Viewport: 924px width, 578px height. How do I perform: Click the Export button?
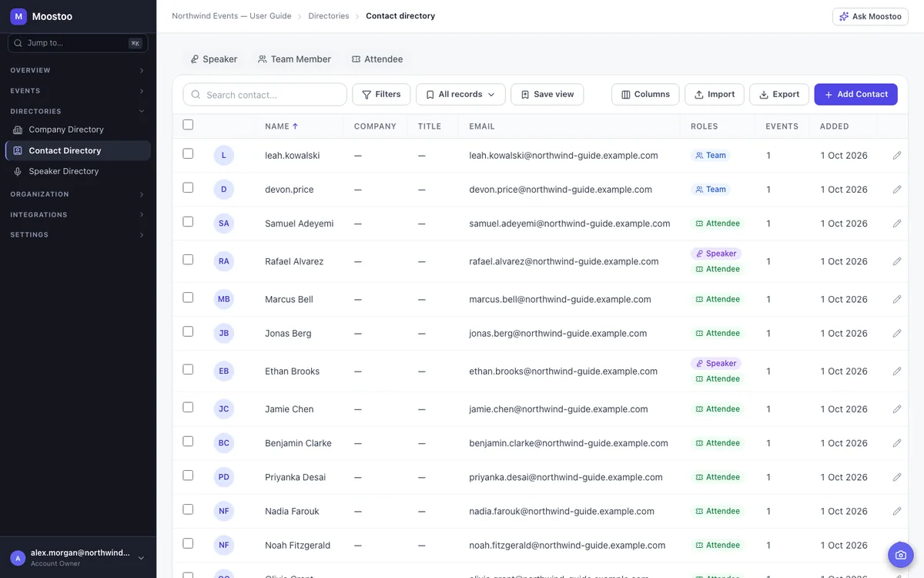tap(779, 94)
